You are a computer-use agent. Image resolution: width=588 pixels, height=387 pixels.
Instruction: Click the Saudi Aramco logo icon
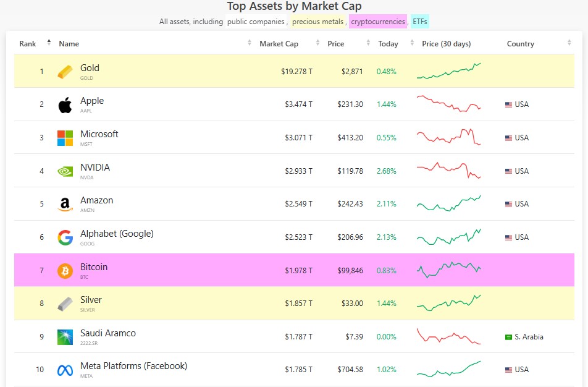coord(65,337)
